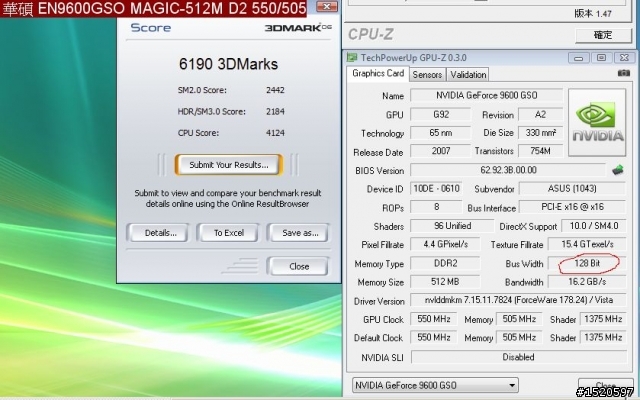This screenshot has width=640, height=400.
Task: Click the Memory Type value DDR2
Action: tap(445, 263)
